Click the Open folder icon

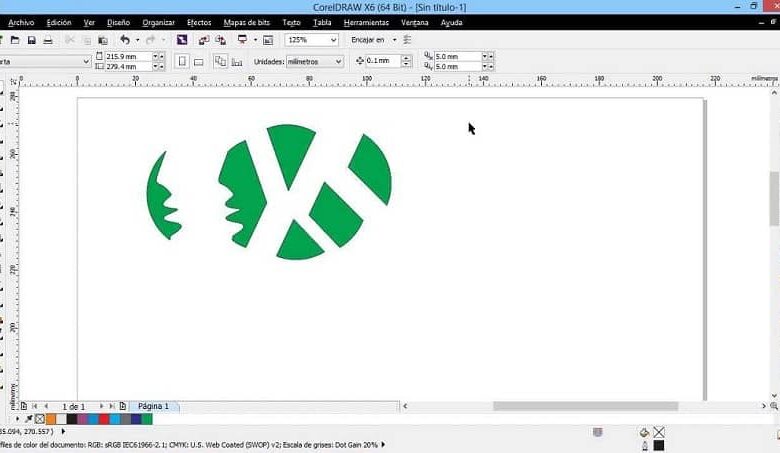tap(15, 40)
